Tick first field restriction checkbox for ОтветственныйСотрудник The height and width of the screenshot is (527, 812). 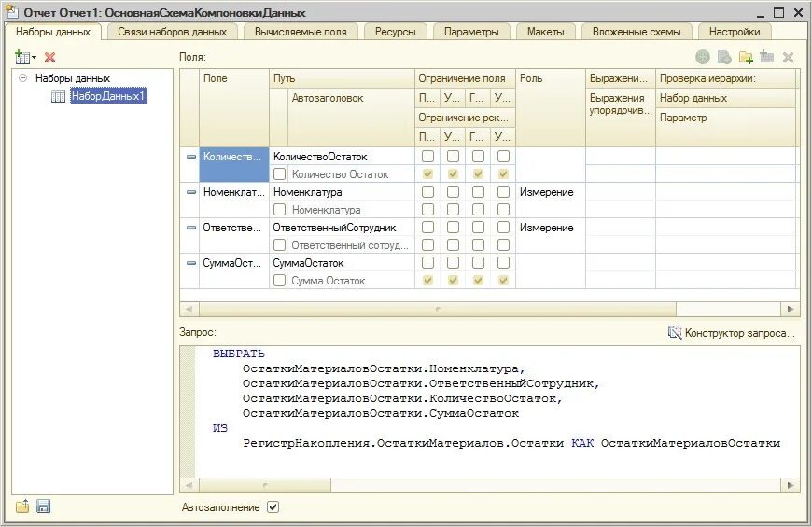pyautogui.click(x=427, y=228)
